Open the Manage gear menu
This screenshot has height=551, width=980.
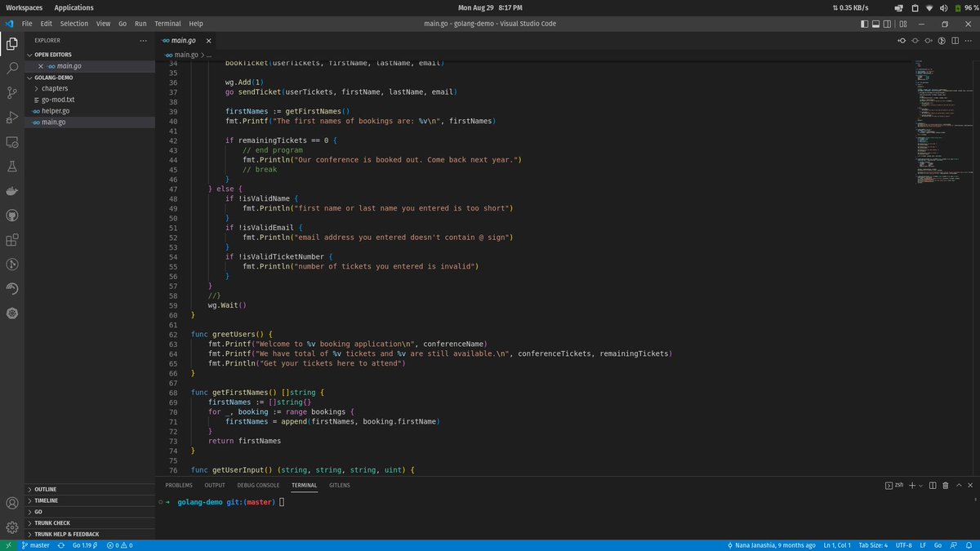click(12, 527)
